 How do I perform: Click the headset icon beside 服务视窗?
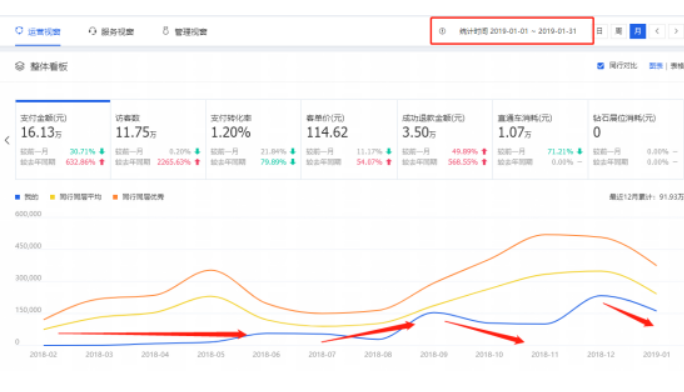point(92,31)
